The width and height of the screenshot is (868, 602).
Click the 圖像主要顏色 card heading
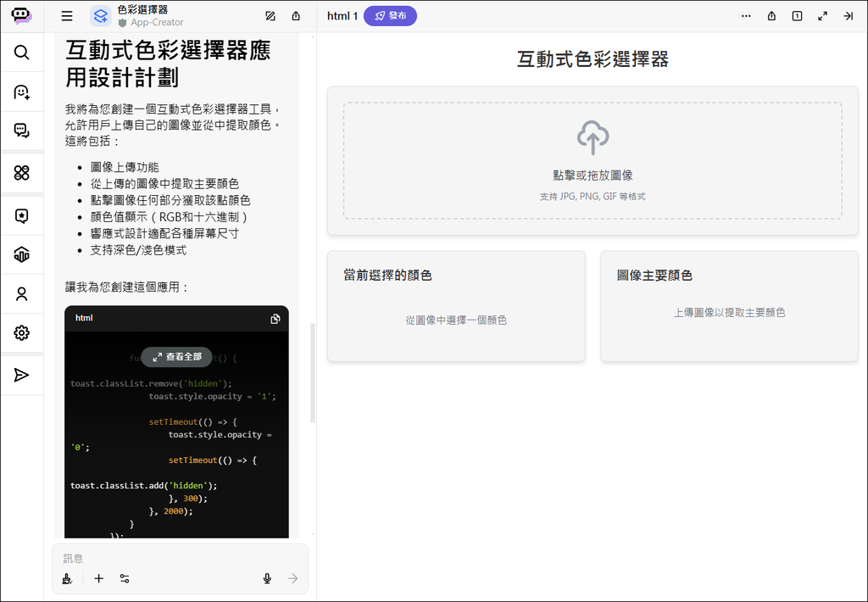(x=654, y=276)
